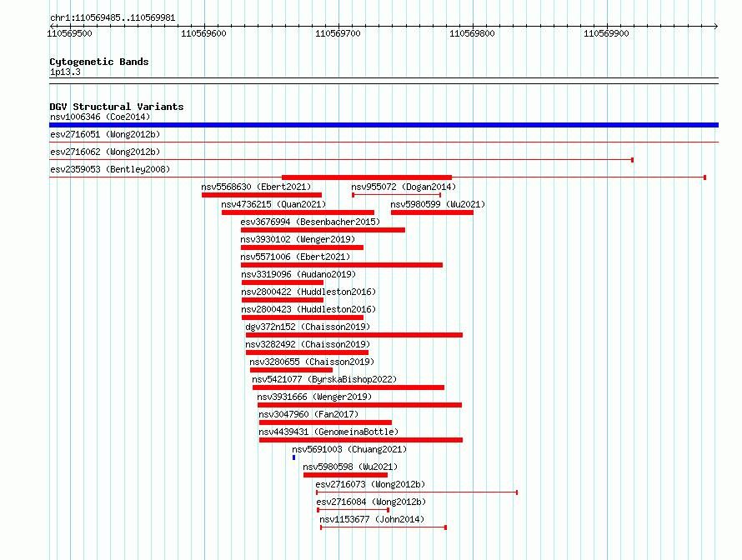Open nsv955072 (Dogan2014) variant label
This screenshot has height=560, width=742.
click(x=404, y=187)
